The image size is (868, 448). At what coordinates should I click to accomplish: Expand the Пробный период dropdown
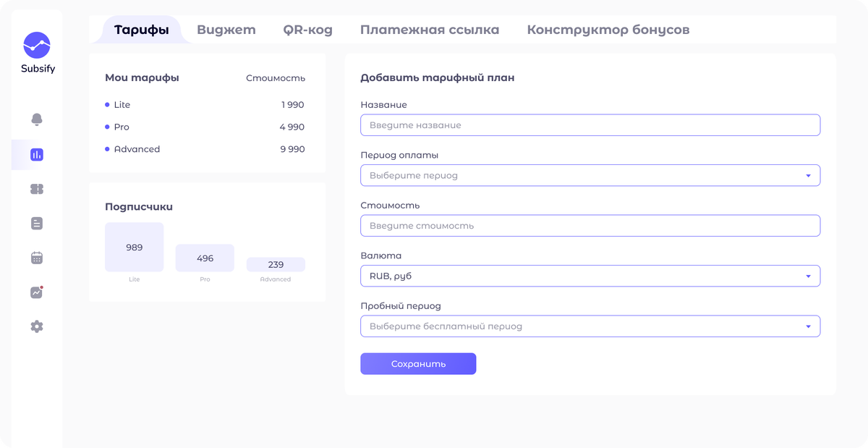(590, 326)
